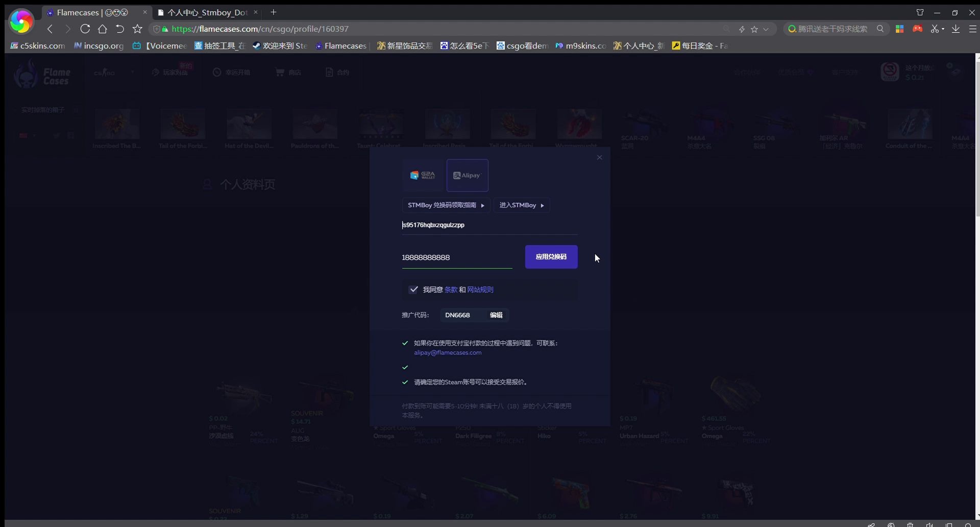This screenshot has height=527, width=980.
Task: Open the 合约 contracts nav item
Action: point(337,73)
